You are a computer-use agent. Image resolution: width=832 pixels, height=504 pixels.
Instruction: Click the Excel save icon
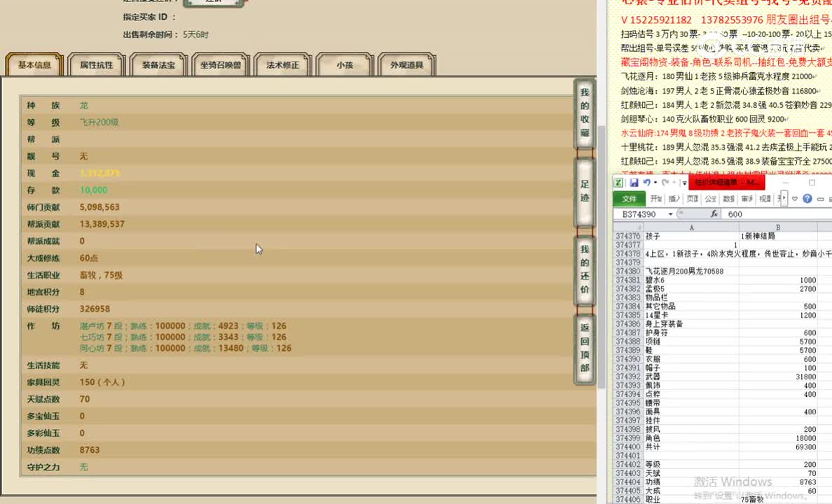[634, 183]
